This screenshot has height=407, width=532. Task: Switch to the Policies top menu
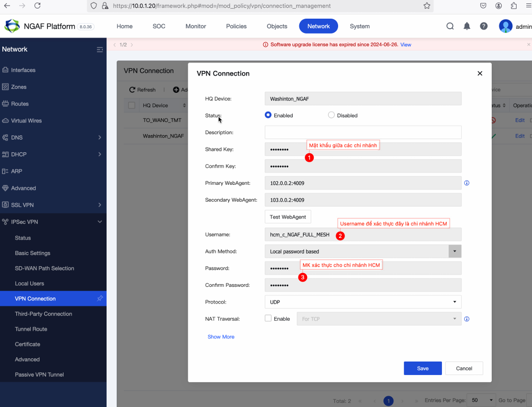coord(236,26)
